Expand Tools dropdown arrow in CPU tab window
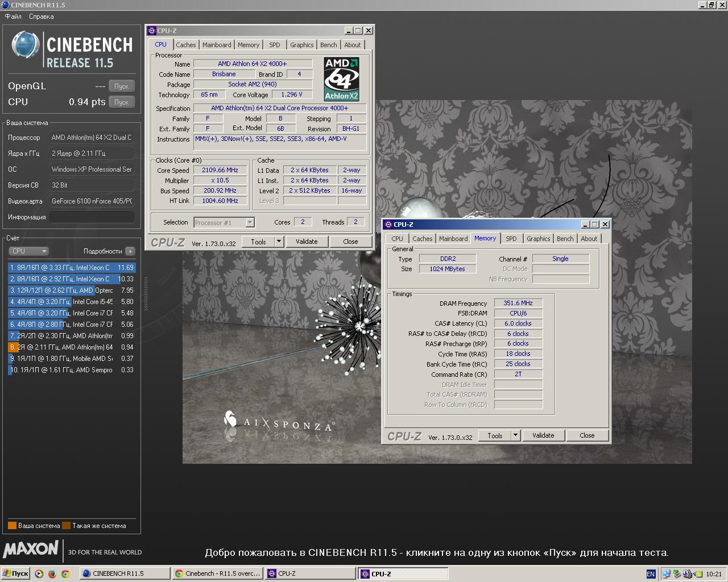Image resolution: width=728 pixels, height=582 pixels. 279,242
